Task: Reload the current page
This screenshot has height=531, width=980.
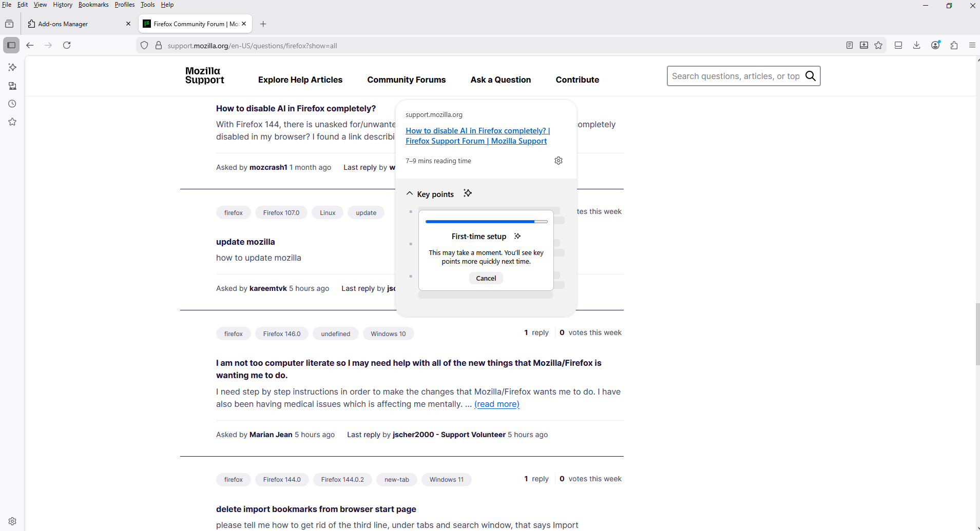Action: [x=67, y=45]
